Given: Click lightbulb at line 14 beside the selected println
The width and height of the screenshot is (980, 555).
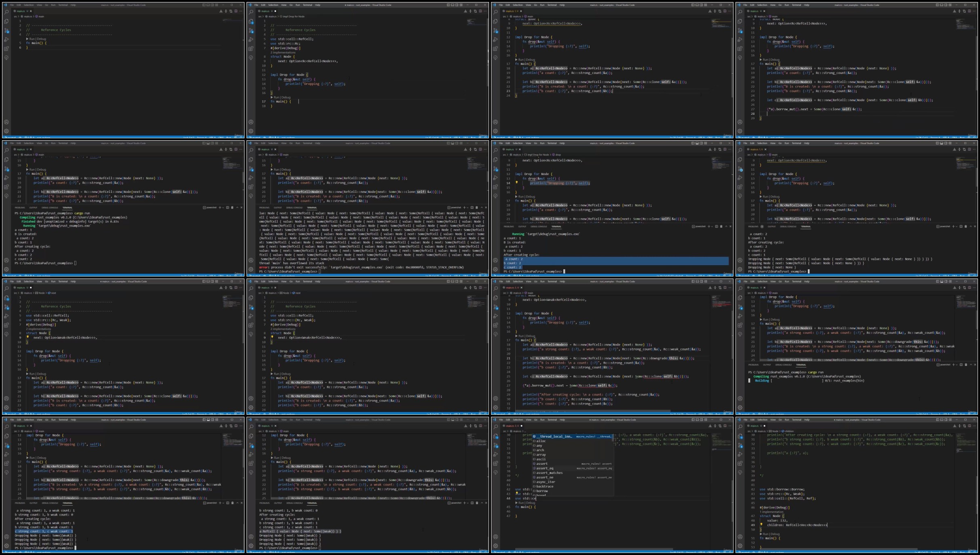Looking at the screenshot, I should click(516, 182).
